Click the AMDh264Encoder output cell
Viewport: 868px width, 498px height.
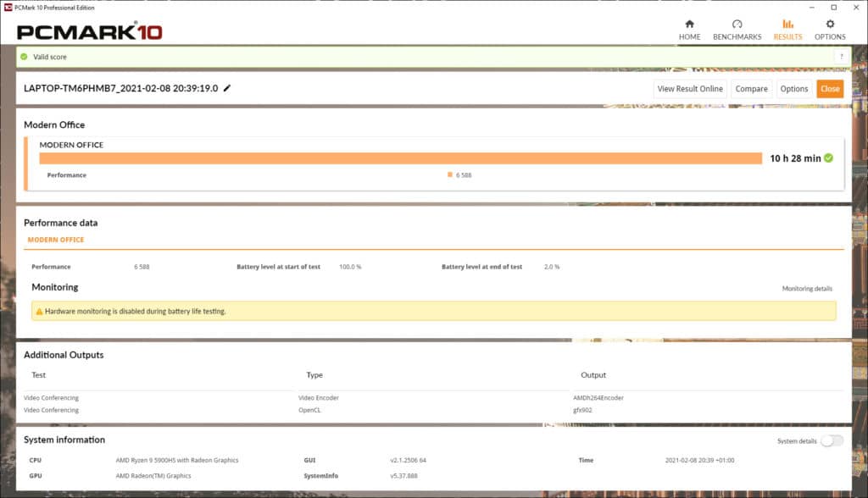click(598, 398)
